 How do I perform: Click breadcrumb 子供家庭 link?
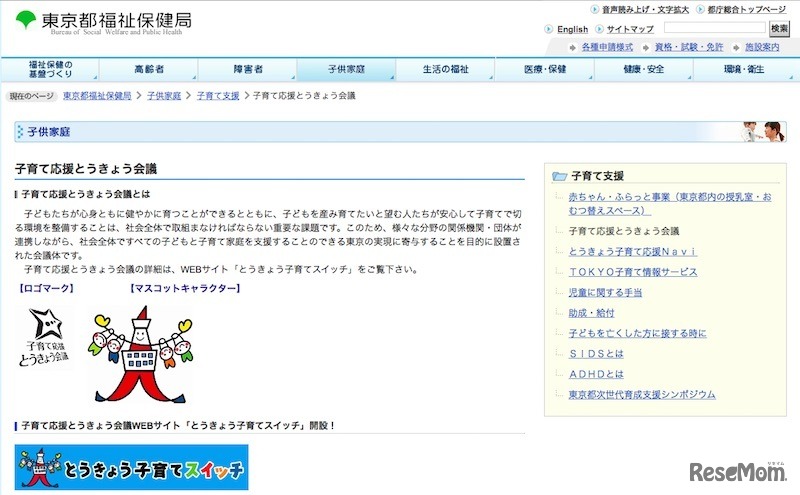coord(164,95)
